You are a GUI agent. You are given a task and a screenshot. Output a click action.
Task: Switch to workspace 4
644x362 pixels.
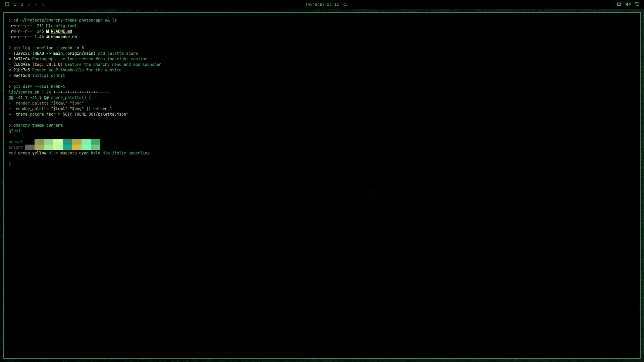(x=36, y=4)
